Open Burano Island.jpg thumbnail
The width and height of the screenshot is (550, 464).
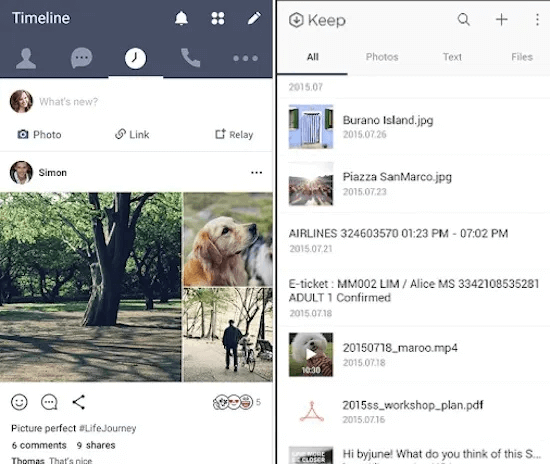pyautogui.click(x=311, y=126)
